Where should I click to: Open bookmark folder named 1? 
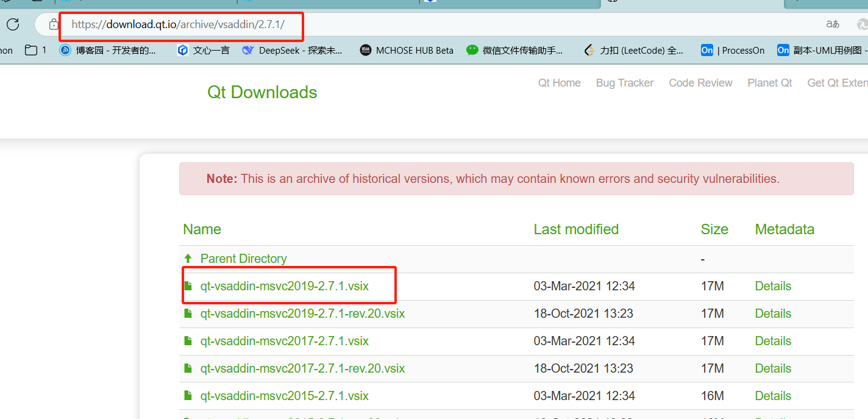pos(35,51)
